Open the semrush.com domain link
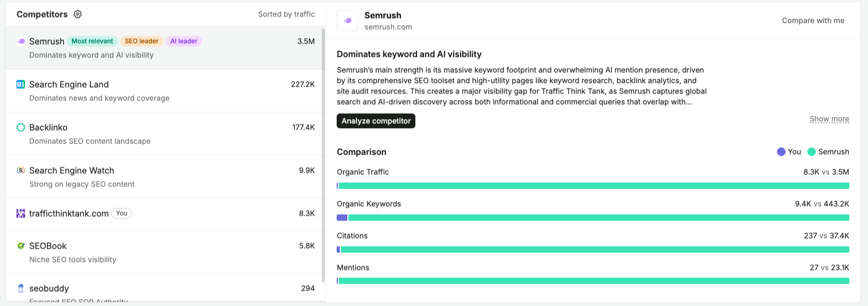Viewport: 868px width, 306px height. pos(388,27)
